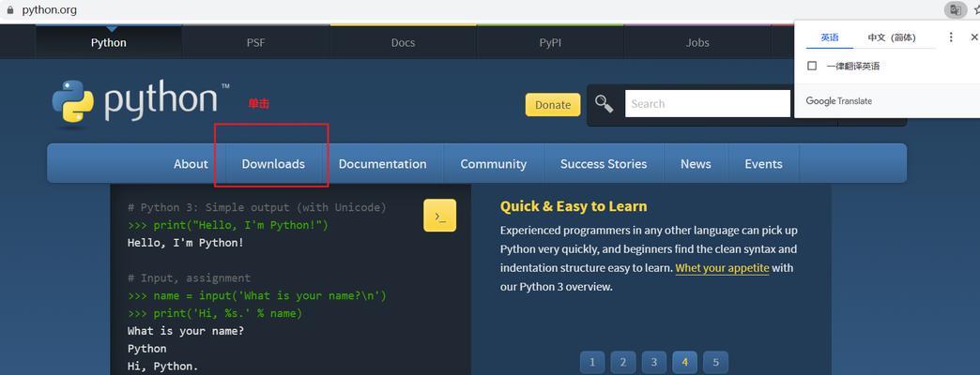
Task: Tick the 一律翻译英语 checkbox
Action: point(812,66)
